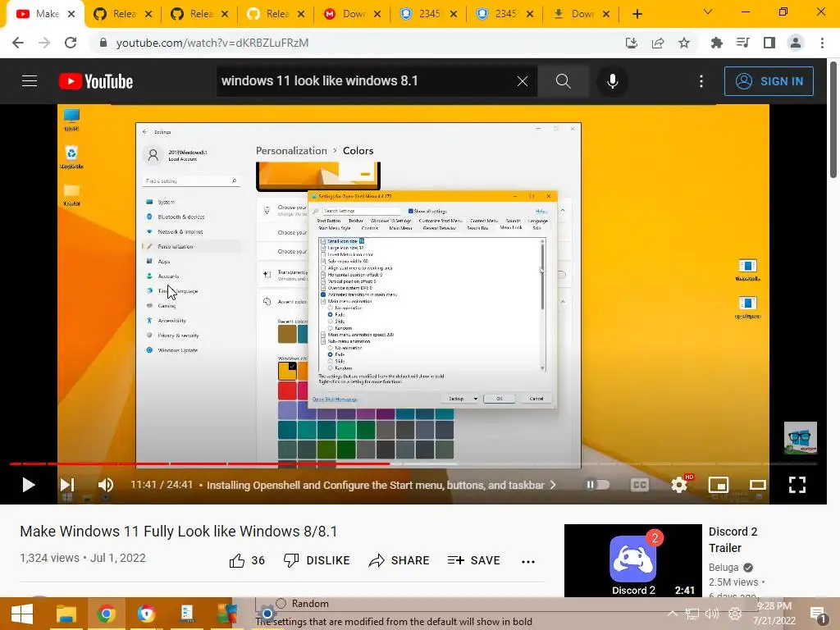Bookmark this page with the star
840x630 pixels.
pyautogui.click(x=684, y=43)
